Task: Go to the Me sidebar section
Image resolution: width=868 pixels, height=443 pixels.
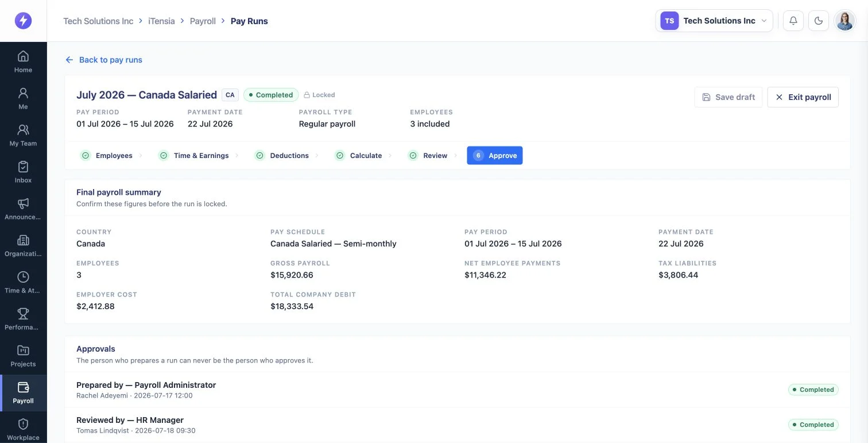Action: click(23, 98)
